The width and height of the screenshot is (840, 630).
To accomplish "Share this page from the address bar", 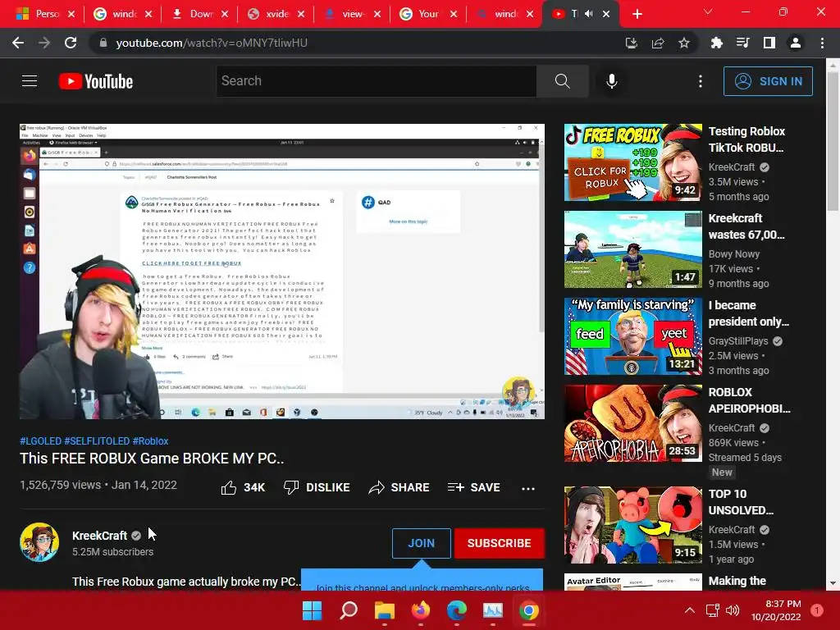I will 658,43.
